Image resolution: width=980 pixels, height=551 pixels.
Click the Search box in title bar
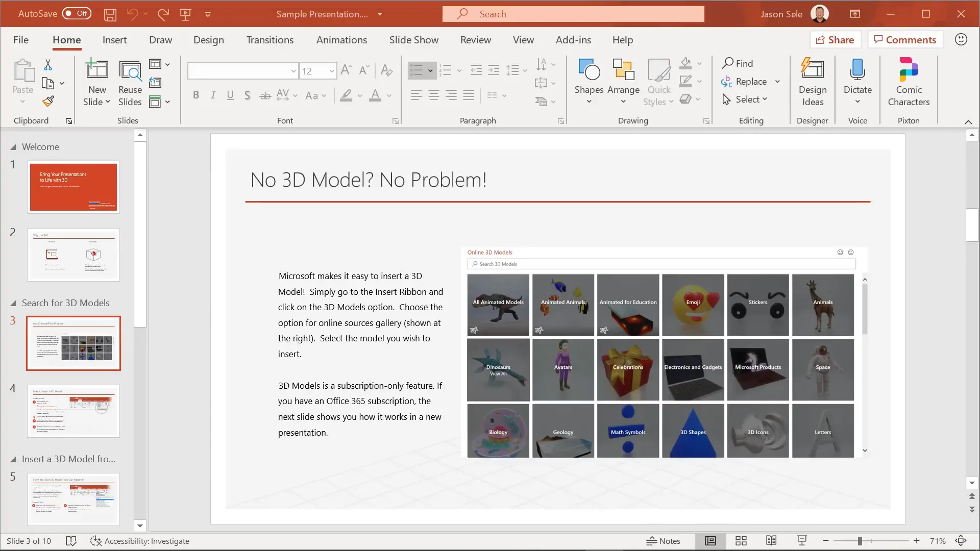[573, 14]
